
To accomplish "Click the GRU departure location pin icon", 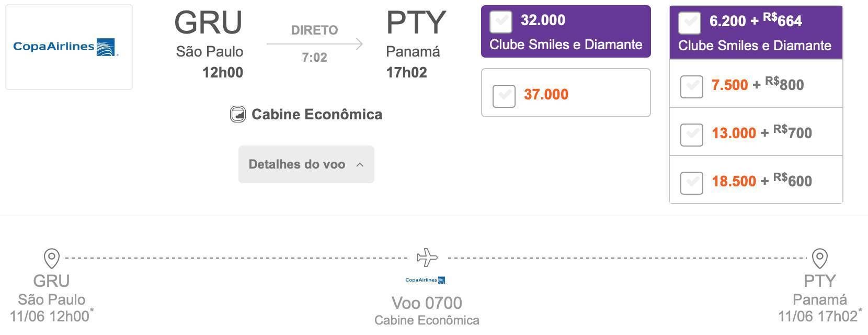I will click(51, 259).
